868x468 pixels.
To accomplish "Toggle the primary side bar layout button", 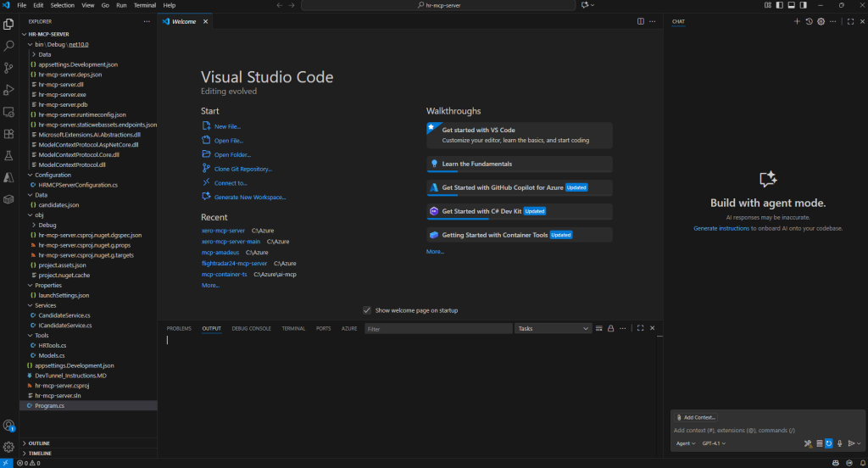I will coord(778,5).
